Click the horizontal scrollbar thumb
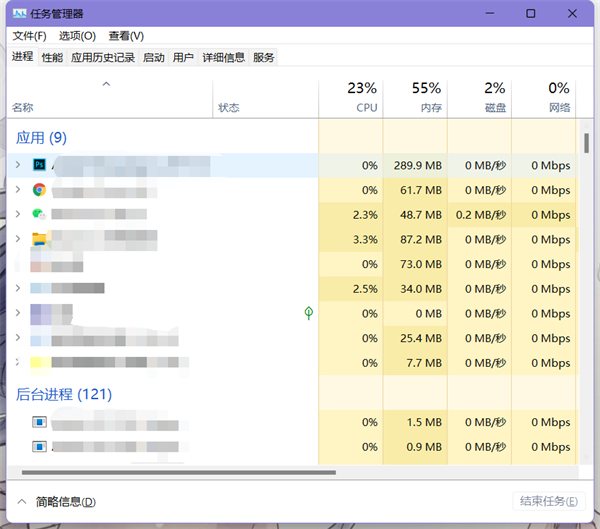This screenshot has width=600, height=529. (179, 472)
